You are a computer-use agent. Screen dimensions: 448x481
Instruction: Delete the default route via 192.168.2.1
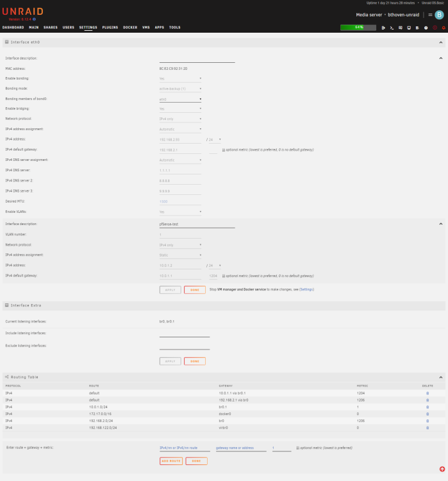427,400
